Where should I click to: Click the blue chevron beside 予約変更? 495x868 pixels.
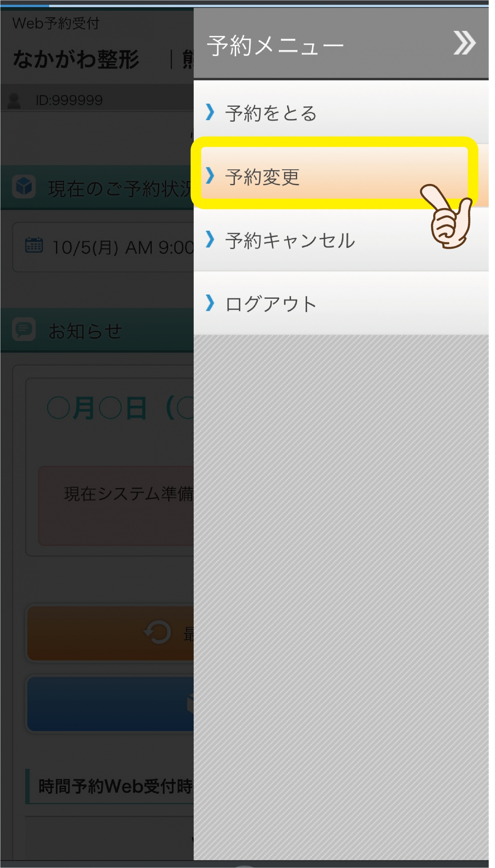210,176
